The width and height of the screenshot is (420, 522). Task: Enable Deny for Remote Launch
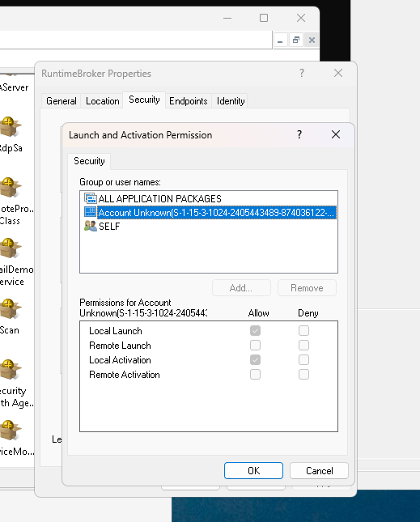pyautogui.click(x=303, y=346)
